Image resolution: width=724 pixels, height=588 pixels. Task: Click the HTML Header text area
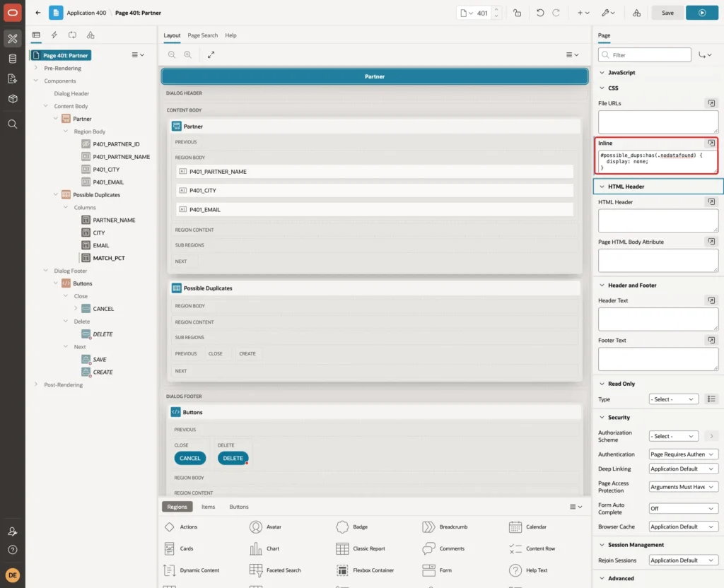tap(658, 220)
